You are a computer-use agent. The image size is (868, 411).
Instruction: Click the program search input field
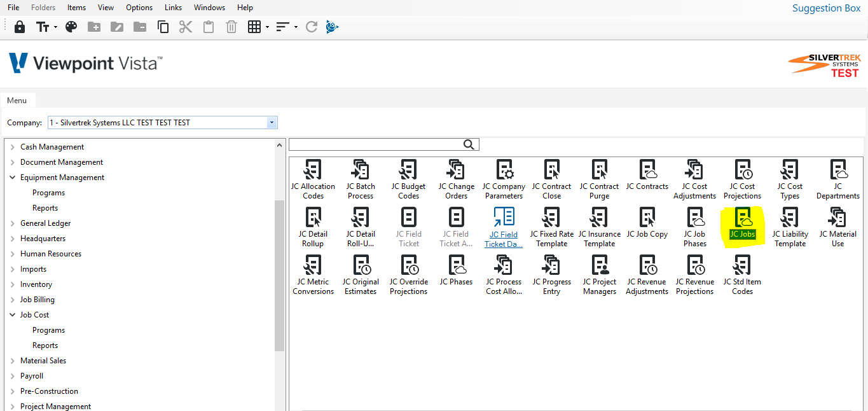click(376, 144)
